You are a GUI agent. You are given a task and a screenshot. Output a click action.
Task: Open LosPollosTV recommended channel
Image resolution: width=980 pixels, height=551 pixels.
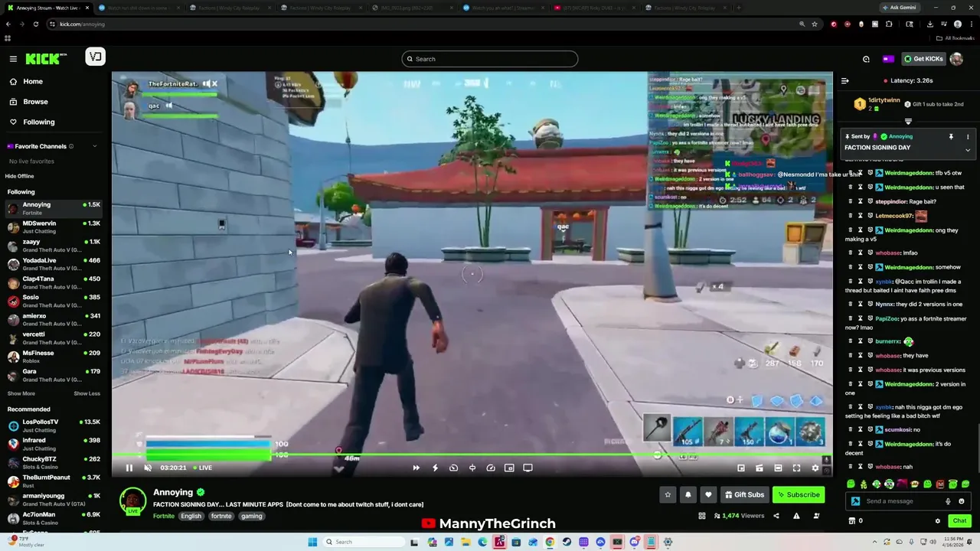54,425
